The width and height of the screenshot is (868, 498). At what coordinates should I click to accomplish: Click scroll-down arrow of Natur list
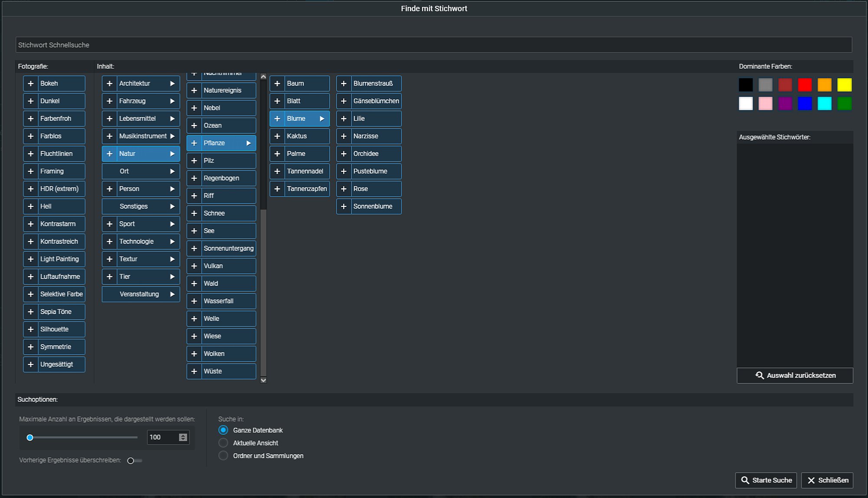tap(263, 380)
